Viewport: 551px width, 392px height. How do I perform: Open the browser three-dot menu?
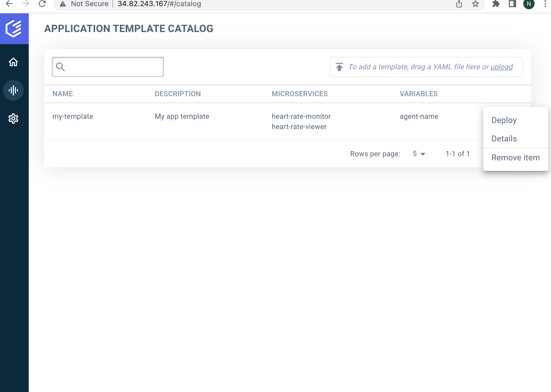click(x=545, y=4)
